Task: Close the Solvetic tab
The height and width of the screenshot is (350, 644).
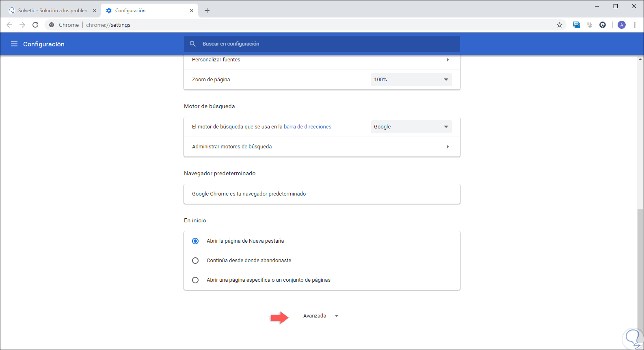Action: pos(95,11)
